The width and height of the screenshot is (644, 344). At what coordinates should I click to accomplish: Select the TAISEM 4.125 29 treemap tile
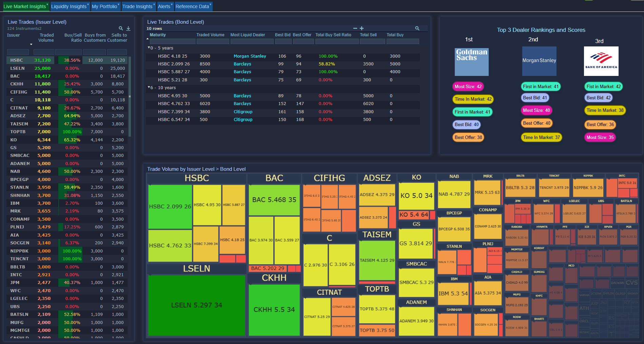coord(377,260)
